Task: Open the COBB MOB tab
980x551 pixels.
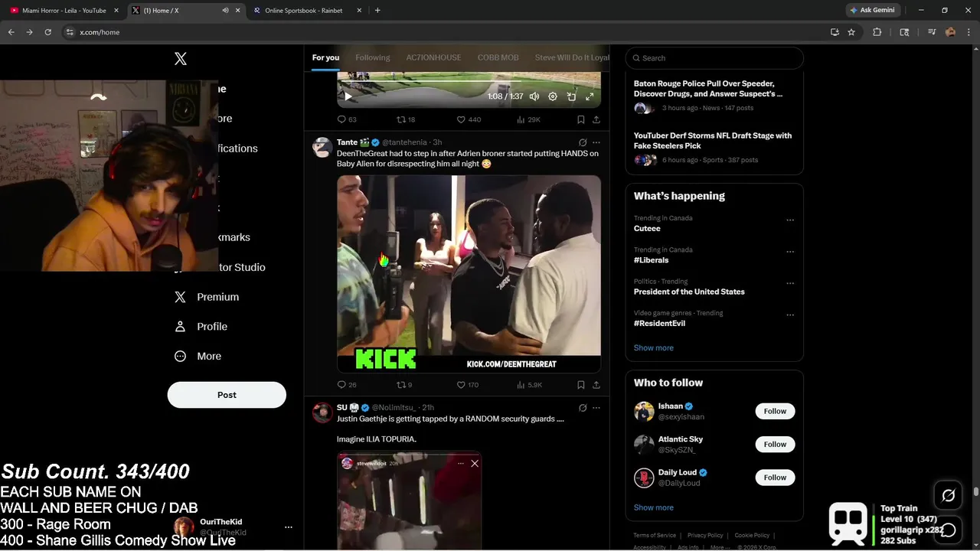Action: (x=498, y=57)
